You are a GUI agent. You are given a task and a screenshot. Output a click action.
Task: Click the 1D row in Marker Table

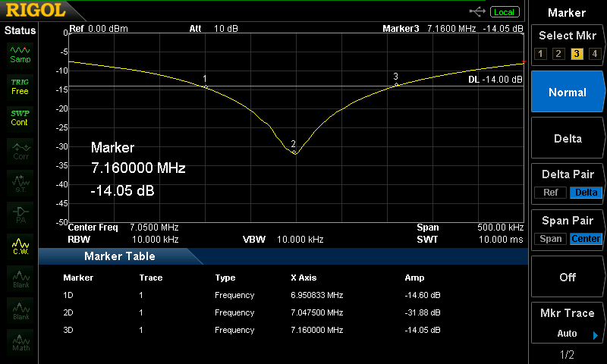pyautogui.click(x=252, y=295)
